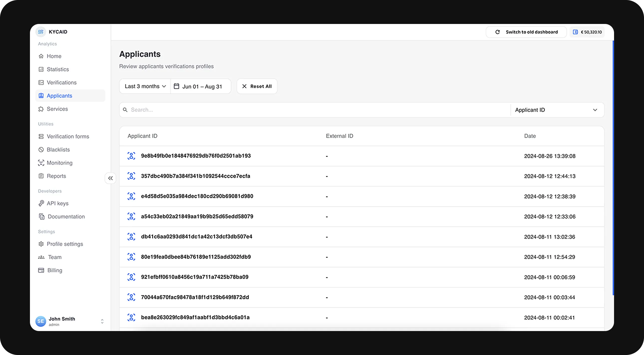The width and height of the screenshot is (644, 355).
Task: Expand the Applicant ID search filter dropdown
Action: [557, 110]
